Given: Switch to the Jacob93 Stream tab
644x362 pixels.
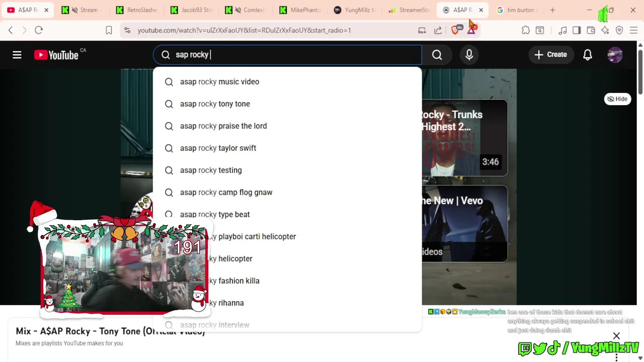Looking at the screenshot, I should click(x=191, y=10).
